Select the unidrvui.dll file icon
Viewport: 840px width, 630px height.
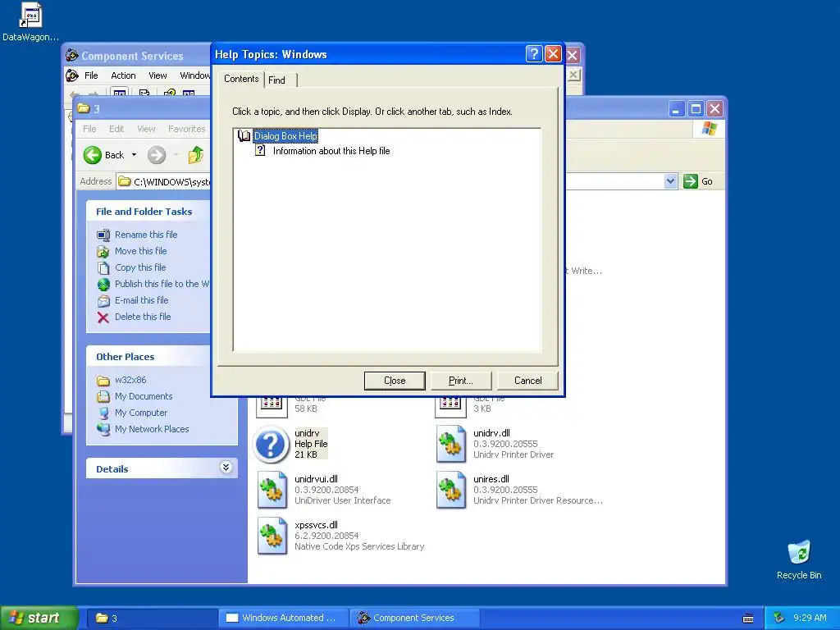(272, 490)
